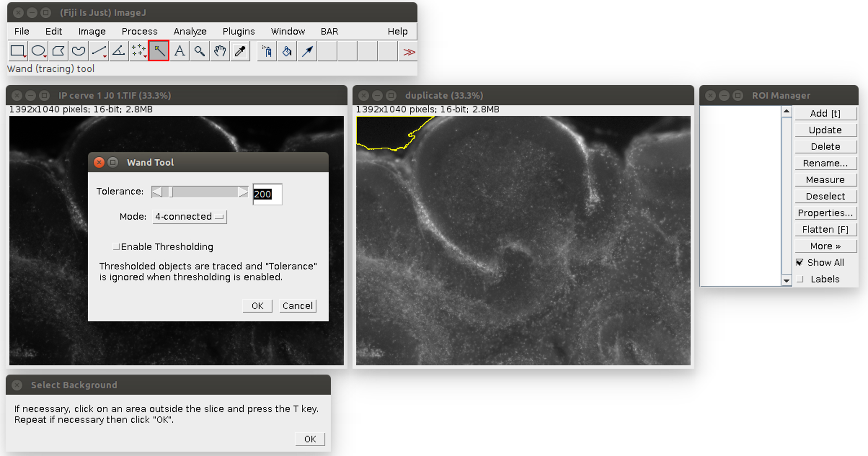Open the Analyze menu

click(x=190, y=31)
